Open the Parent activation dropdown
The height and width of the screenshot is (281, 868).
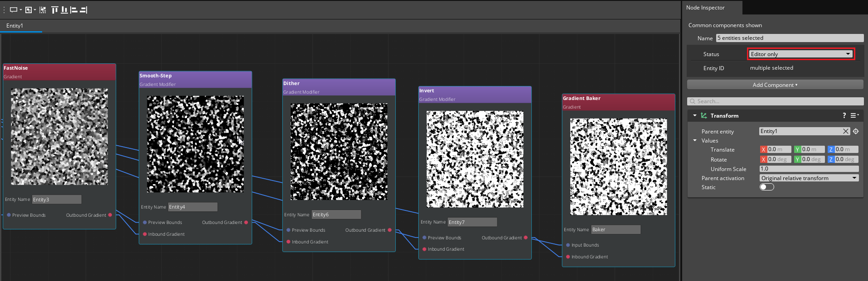click(x=809, y=178)
